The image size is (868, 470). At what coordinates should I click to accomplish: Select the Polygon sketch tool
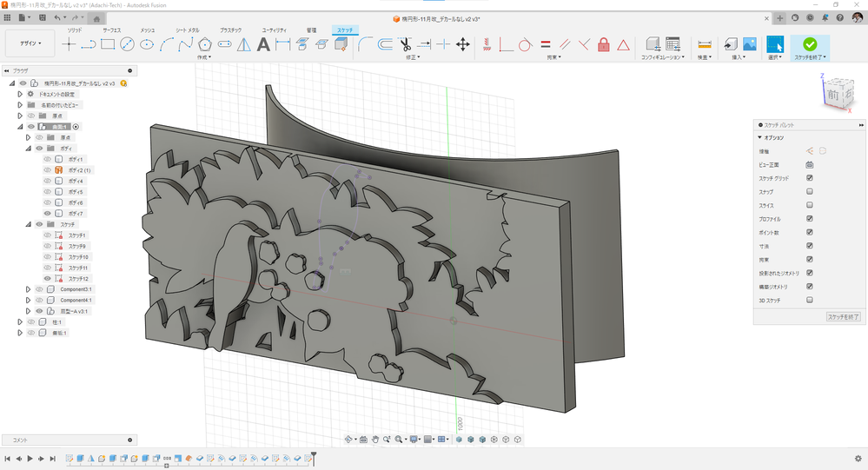205,45
